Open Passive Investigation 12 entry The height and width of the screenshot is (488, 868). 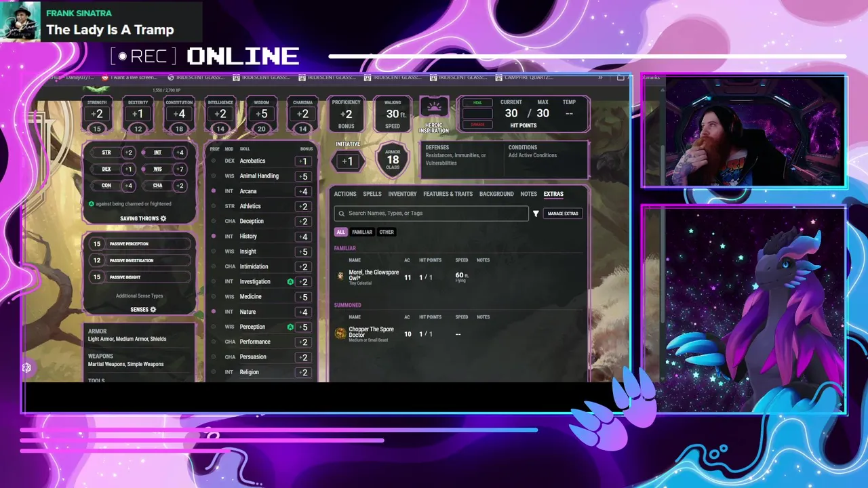pos(140,260)
